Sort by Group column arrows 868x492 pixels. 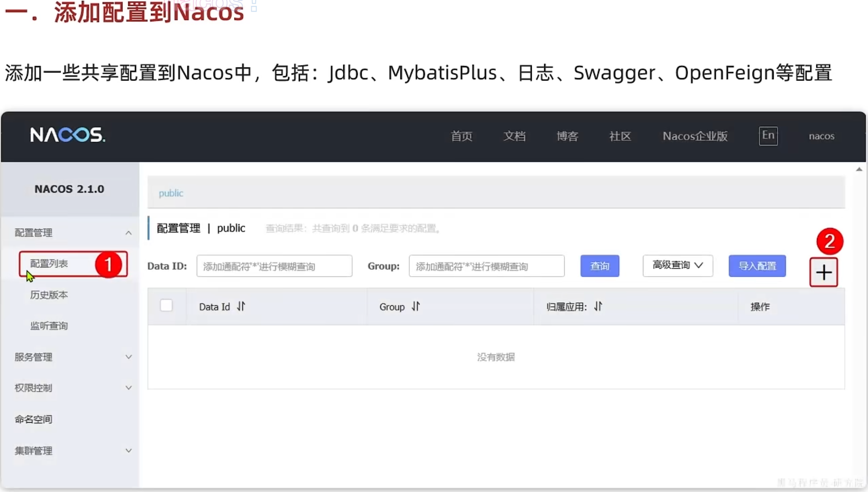pos(416,306)
